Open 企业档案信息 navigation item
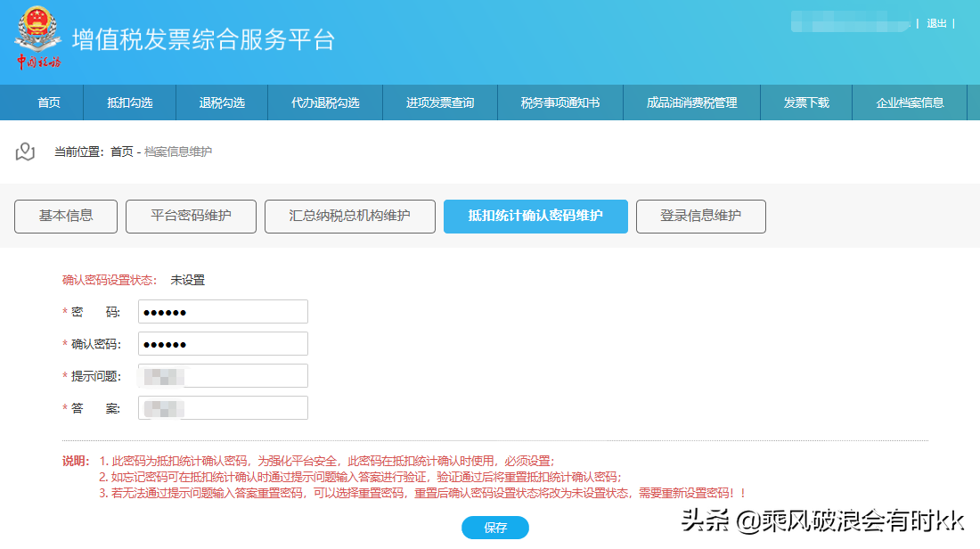 point(910,102)
